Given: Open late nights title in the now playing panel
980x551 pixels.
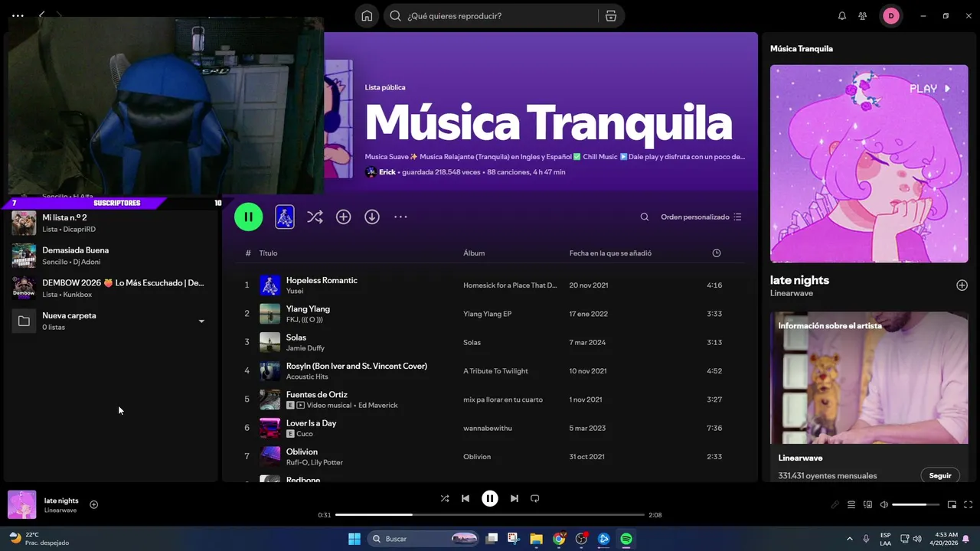Looking at the screenshot, I should (x=799, y=280).
